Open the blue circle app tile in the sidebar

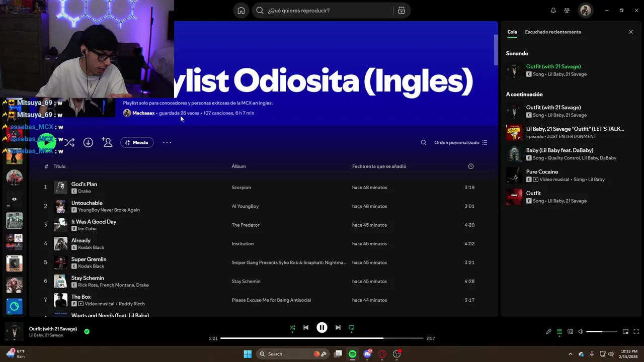(x=14, y=306)
